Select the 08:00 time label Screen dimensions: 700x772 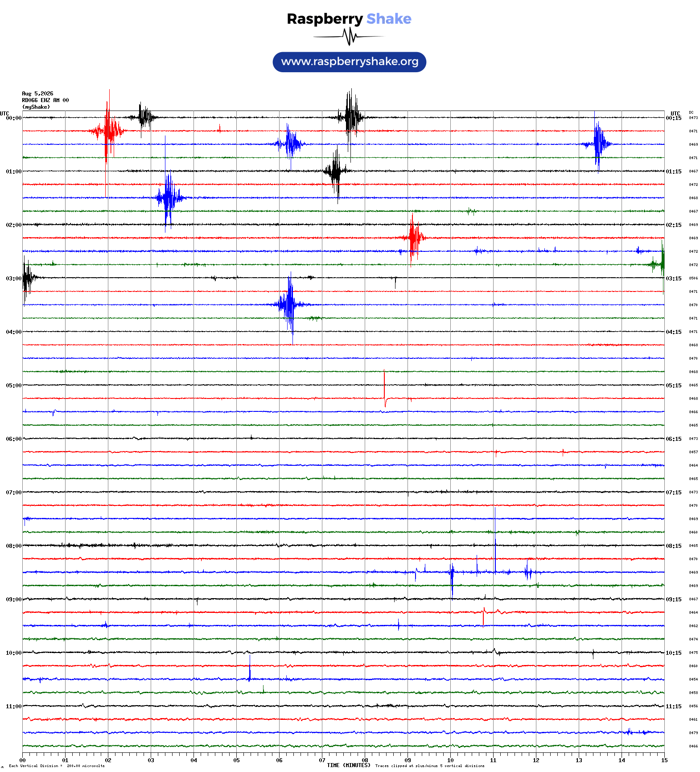[x=14, y=546]
